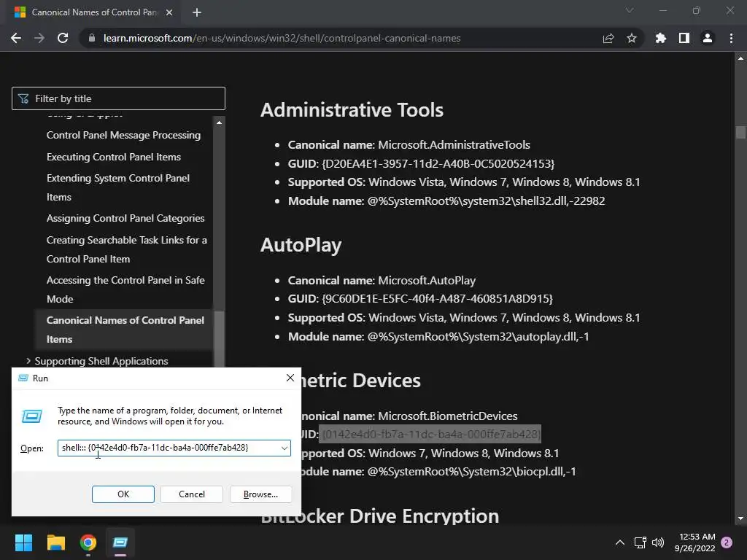Click the Administrative Tools heading
Viewport: 747px width, 560px height.
[x=352, y=110]
